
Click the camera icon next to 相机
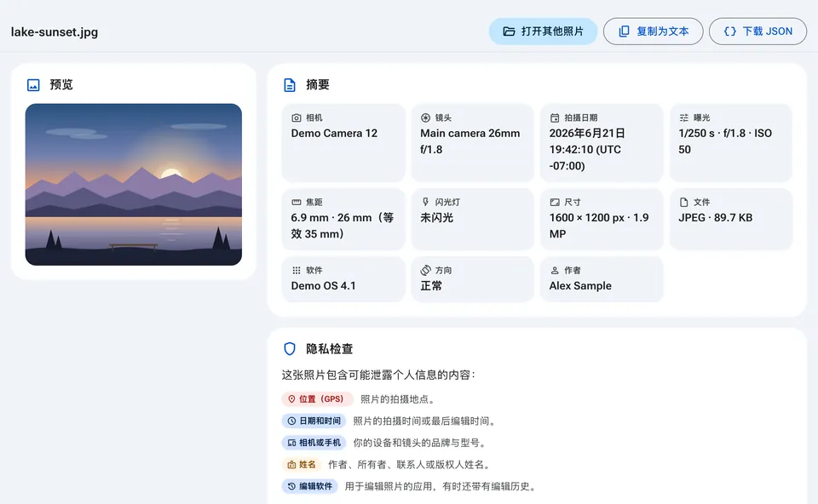(x=297, y=117)
